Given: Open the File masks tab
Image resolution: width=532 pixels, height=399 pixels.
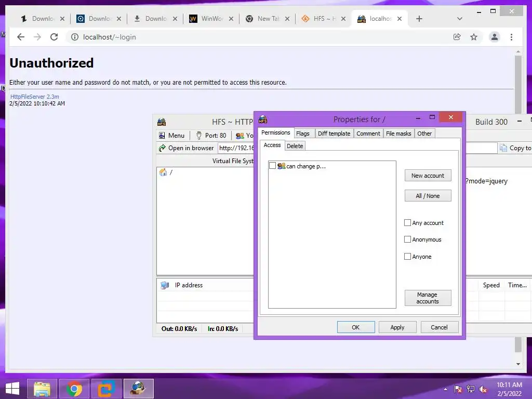Looking at the screenshot, I should [x=398, y=134].
